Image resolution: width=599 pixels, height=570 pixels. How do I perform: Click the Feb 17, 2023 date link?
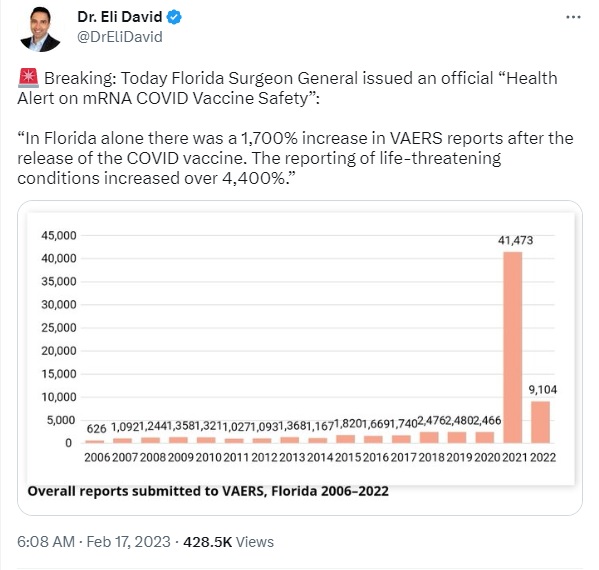(x=128, y=542)
